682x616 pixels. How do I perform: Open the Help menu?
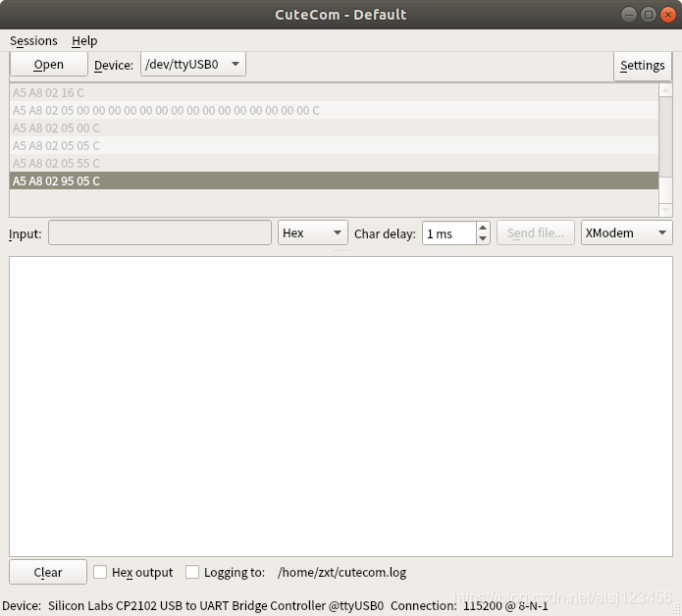pos(84,41)
